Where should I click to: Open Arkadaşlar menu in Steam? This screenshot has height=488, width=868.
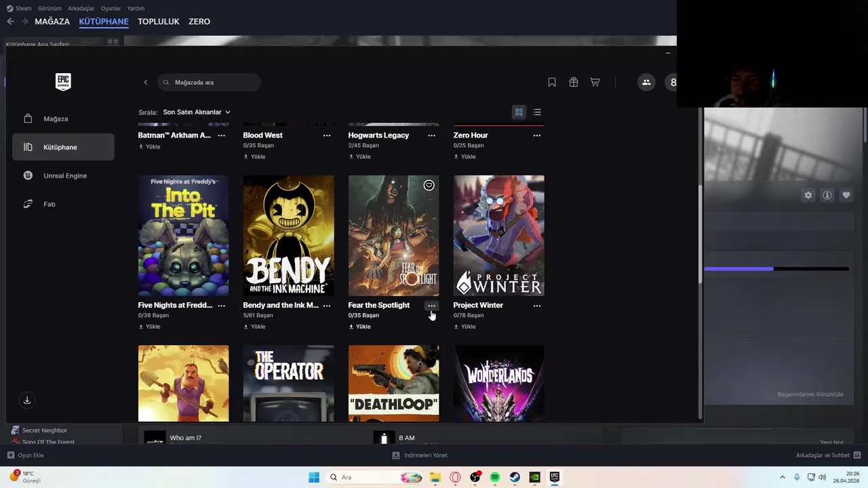pyautogui.click(x=81, y=8)
